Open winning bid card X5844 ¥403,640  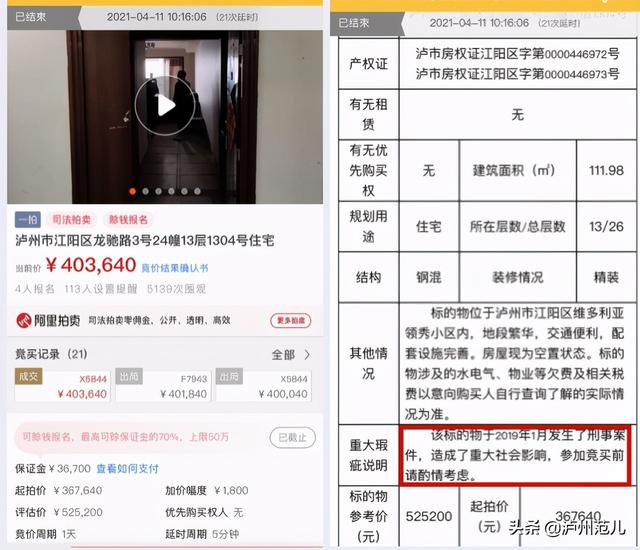[62, 386]
